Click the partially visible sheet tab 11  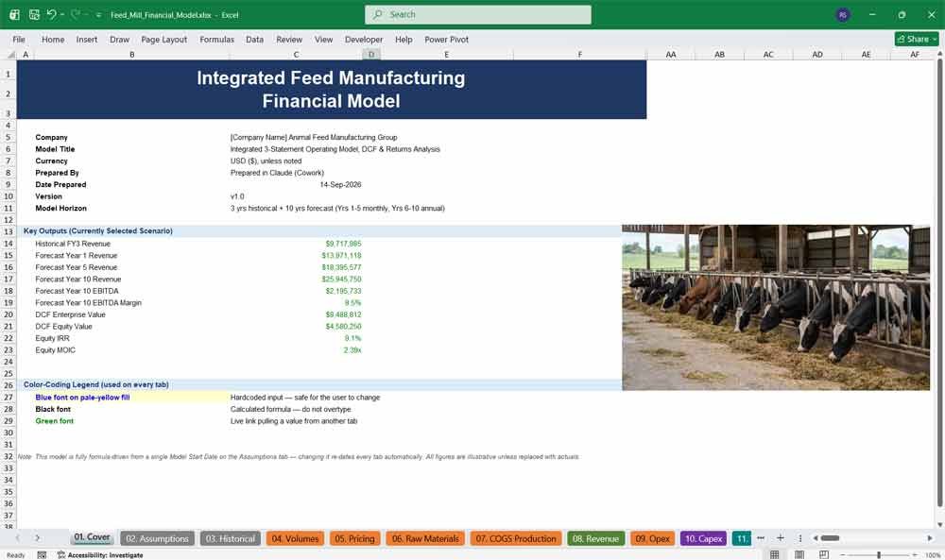741,538
